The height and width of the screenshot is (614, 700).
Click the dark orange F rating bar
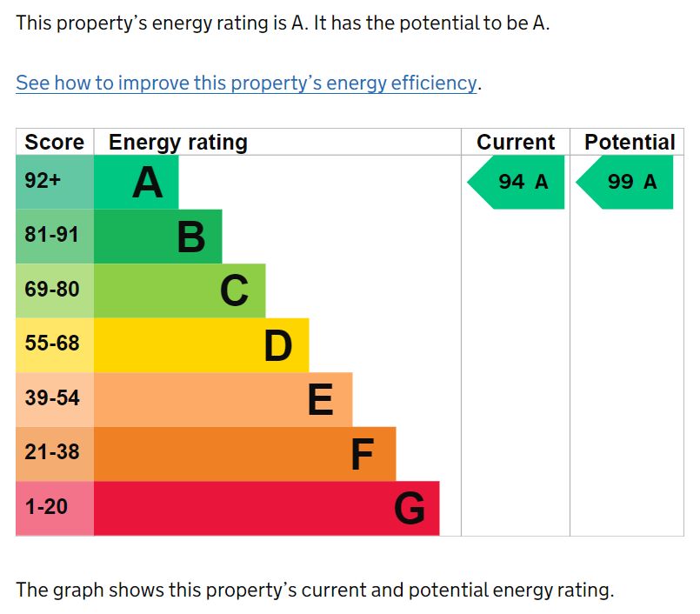(244, 454)
